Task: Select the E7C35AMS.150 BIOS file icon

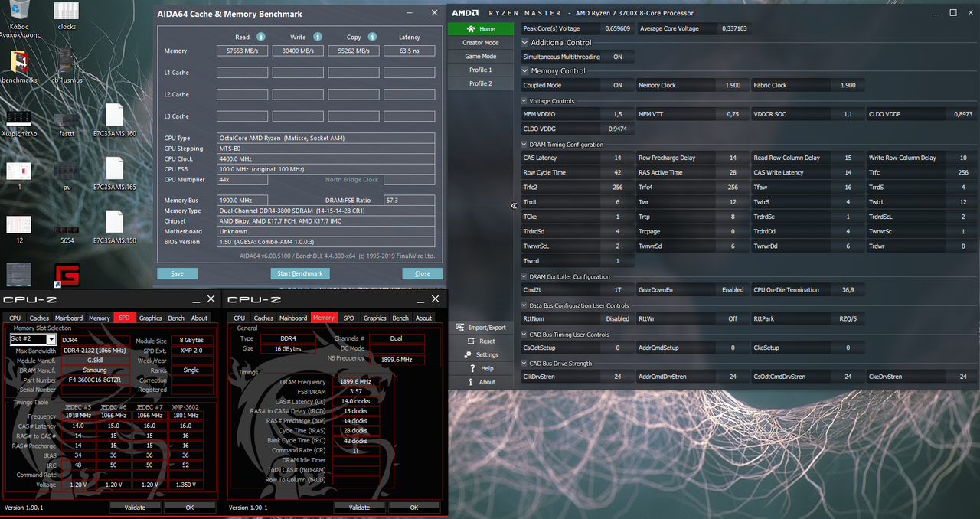Action: [x=114, y=227]
